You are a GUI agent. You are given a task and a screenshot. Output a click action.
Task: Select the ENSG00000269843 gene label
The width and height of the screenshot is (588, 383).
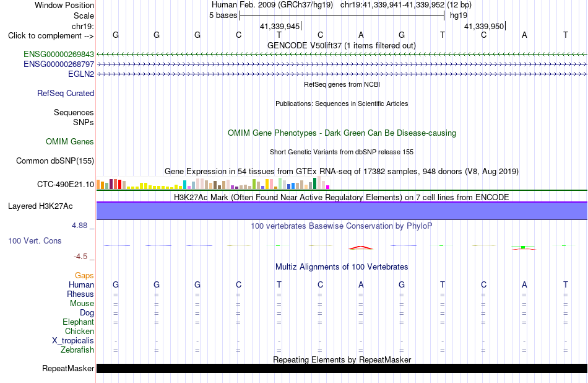[59, 55]
